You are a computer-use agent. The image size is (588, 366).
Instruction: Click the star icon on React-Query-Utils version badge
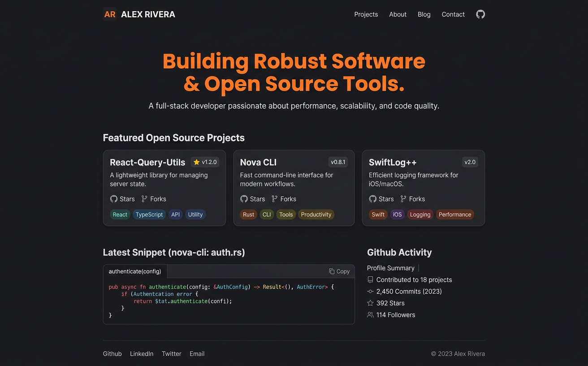tap(196, 162)
